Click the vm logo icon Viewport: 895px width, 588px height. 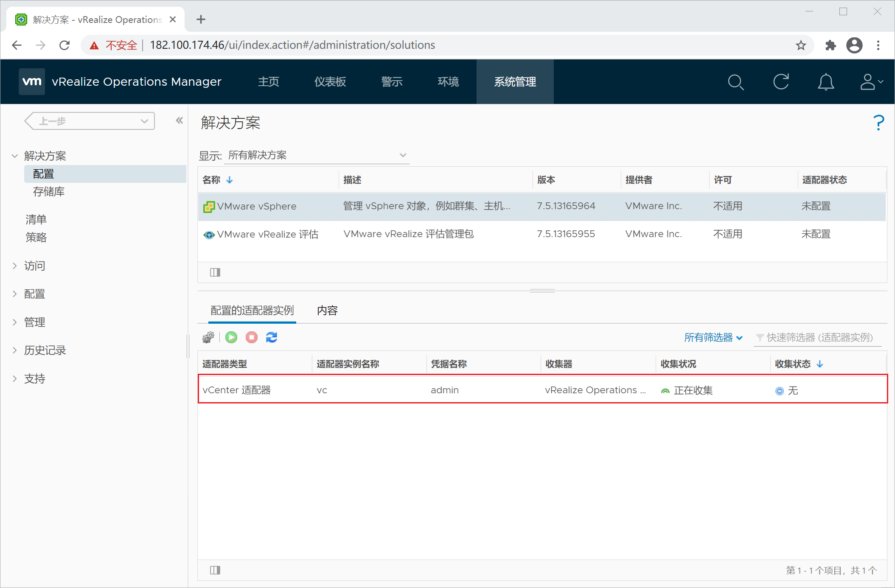click(32, 81)
